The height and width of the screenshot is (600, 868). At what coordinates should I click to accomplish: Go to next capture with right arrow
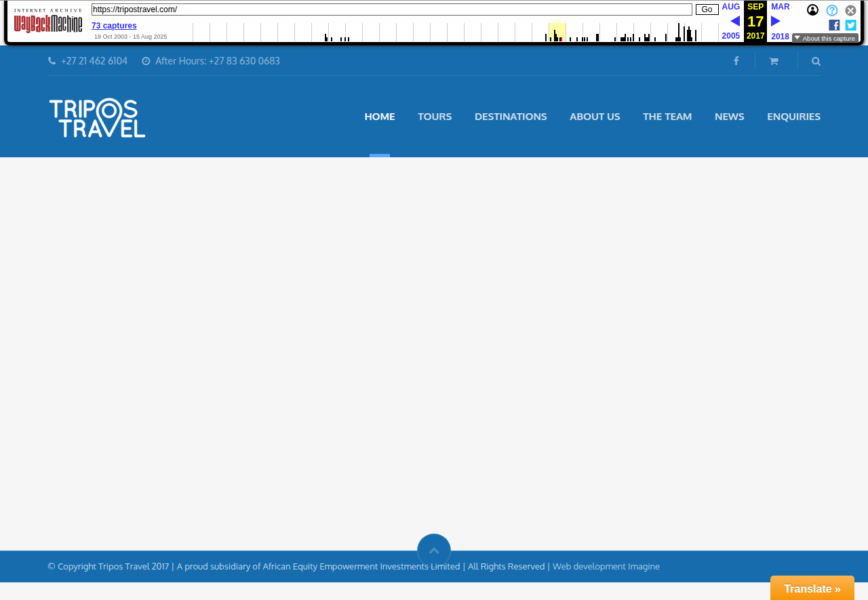[x=776, y=21]
